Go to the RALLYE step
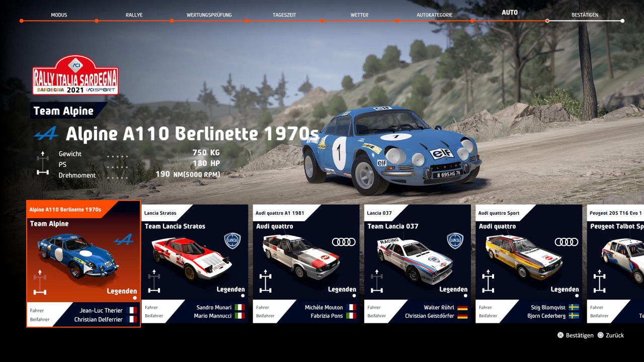The image size is (644, 362). coord(134,15)
